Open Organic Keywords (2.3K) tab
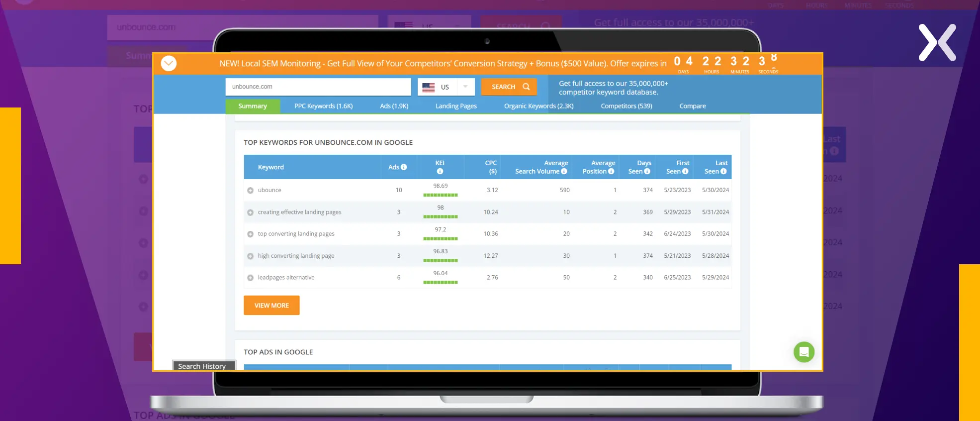 538,106
